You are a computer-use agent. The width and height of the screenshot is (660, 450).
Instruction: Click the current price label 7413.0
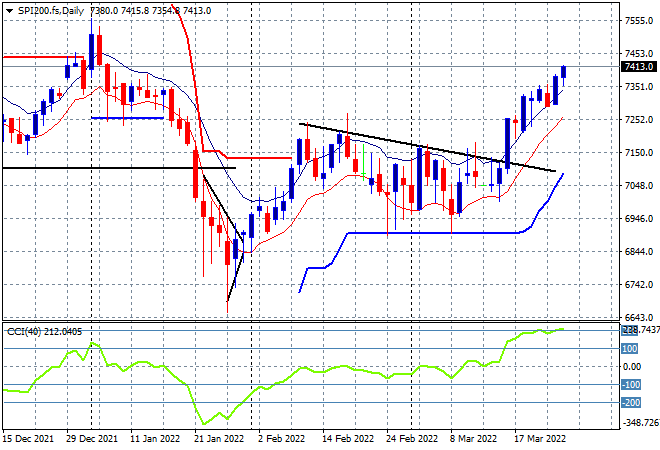639,67
